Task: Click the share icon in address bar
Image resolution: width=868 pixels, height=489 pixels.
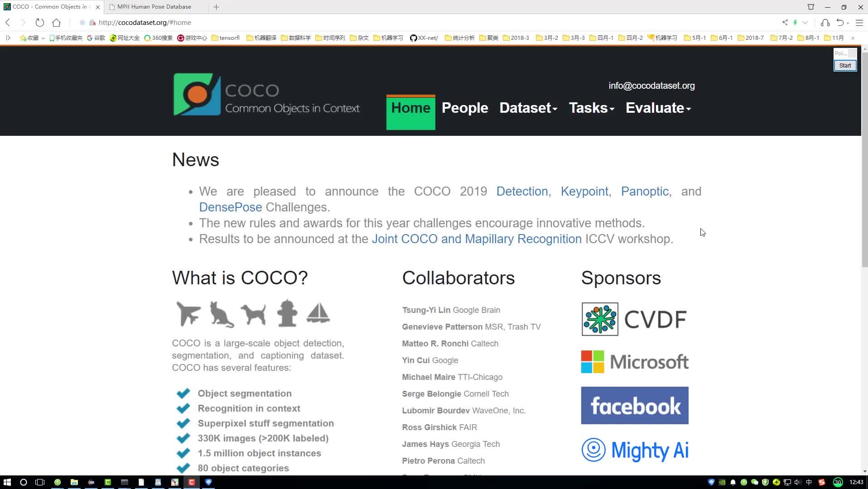Action: pyautogui.click(x=785, y=23)
